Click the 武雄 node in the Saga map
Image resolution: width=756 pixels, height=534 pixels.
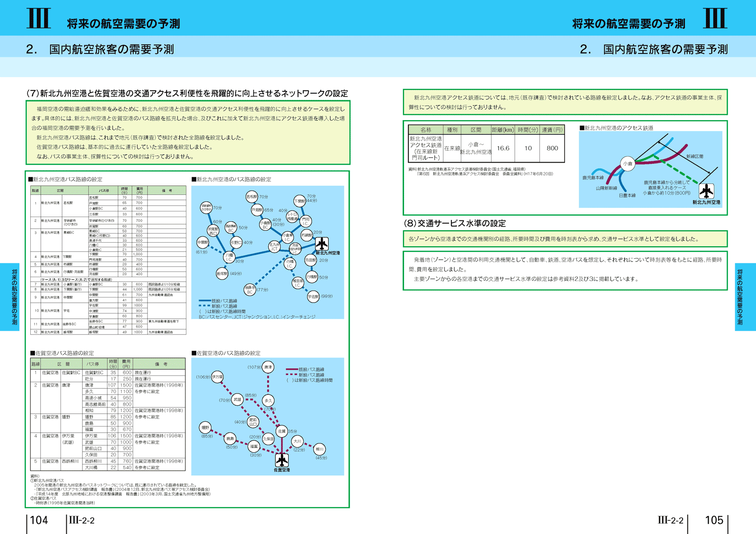[237, 400]
